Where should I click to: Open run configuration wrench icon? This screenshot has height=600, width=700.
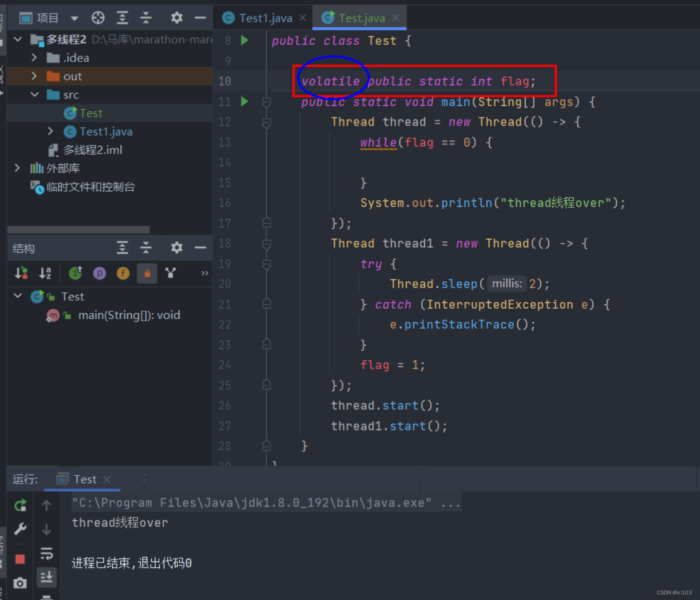20,529
